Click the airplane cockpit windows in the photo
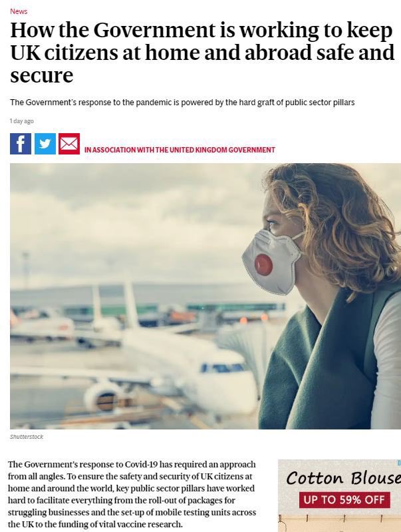This screenshot has height=532, width=401. [x=223, y=368]
